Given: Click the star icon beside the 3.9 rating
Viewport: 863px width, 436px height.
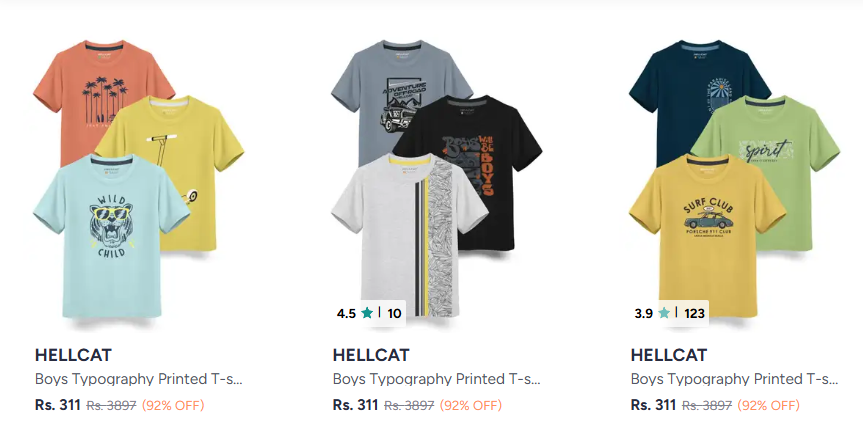Looking at the screenshot, I should click(x=664, y=313).
